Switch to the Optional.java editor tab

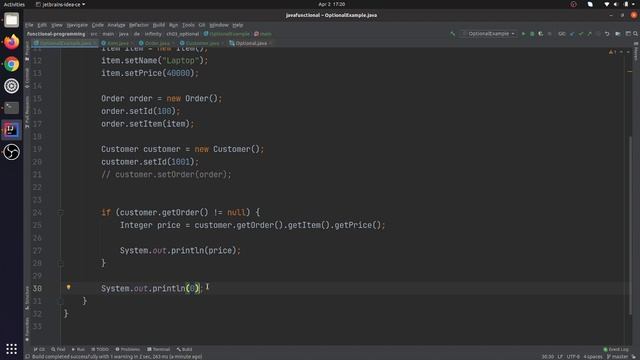[251, 43]
